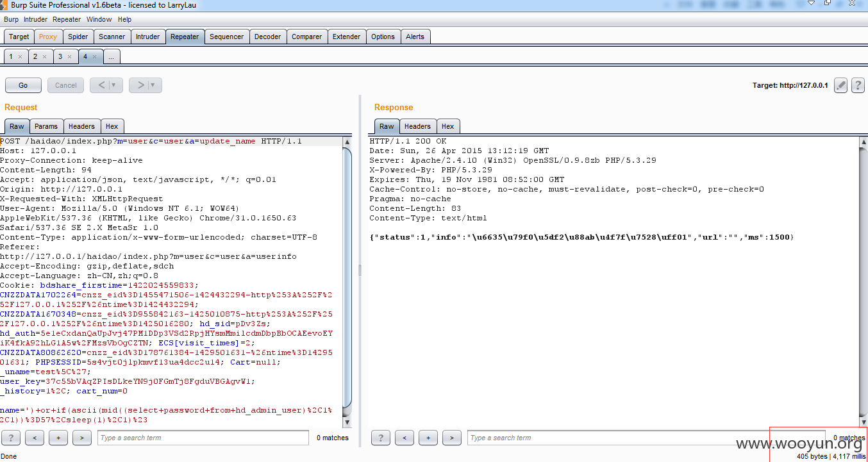Close Repeater tab 3 with its x
The image size is (868, 462).
pyautogui.click(x=69, y=57)
